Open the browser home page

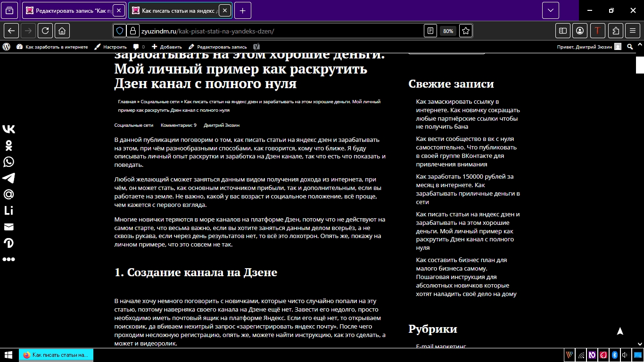coord(62,31)
